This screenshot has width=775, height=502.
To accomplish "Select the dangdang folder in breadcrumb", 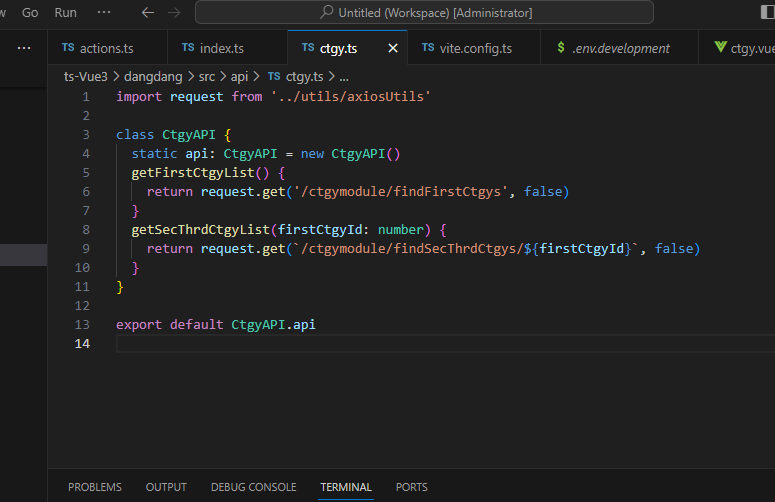I will pos(153,76).
